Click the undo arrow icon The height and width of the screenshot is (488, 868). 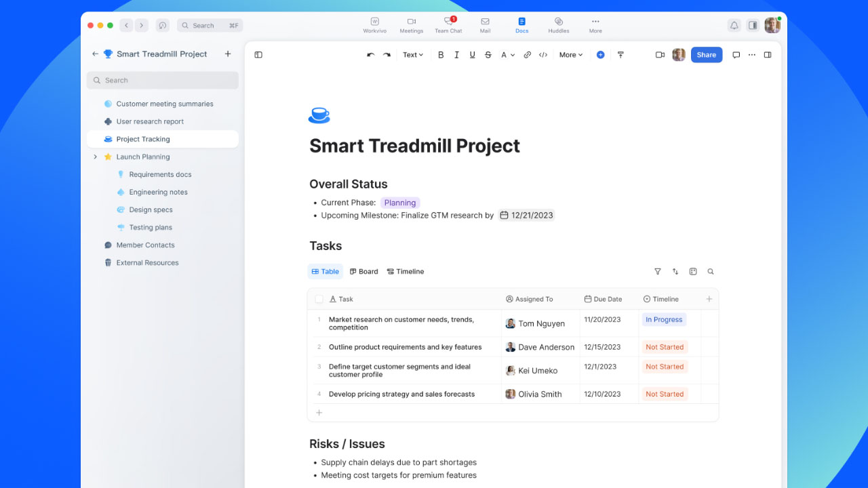[370, 55]
